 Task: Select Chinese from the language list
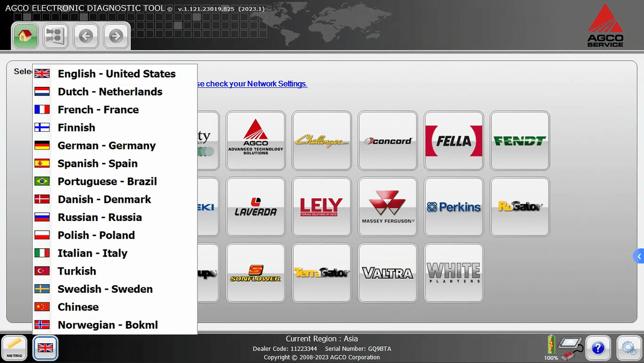(x=78, y=307)
